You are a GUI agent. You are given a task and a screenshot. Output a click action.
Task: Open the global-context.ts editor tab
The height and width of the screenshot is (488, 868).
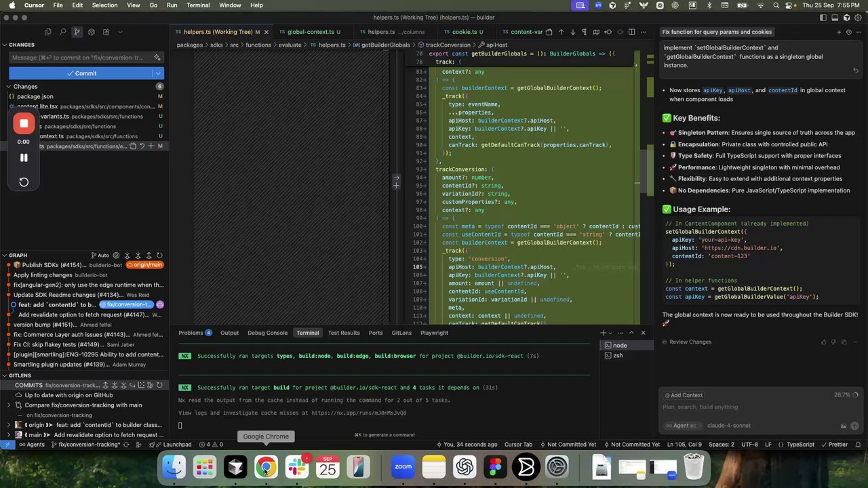click(x=310, y=32)
